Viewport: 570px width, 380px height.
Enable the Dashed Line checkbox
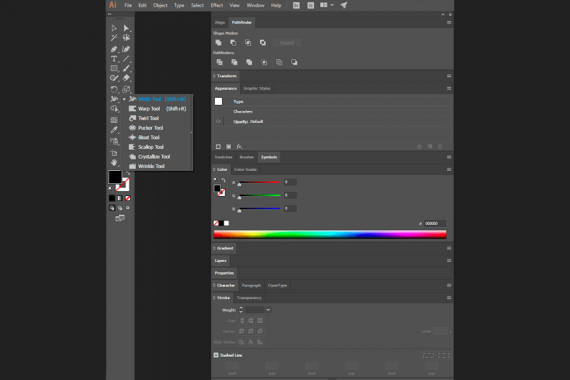pyautogui.click(x=216, y=355)
